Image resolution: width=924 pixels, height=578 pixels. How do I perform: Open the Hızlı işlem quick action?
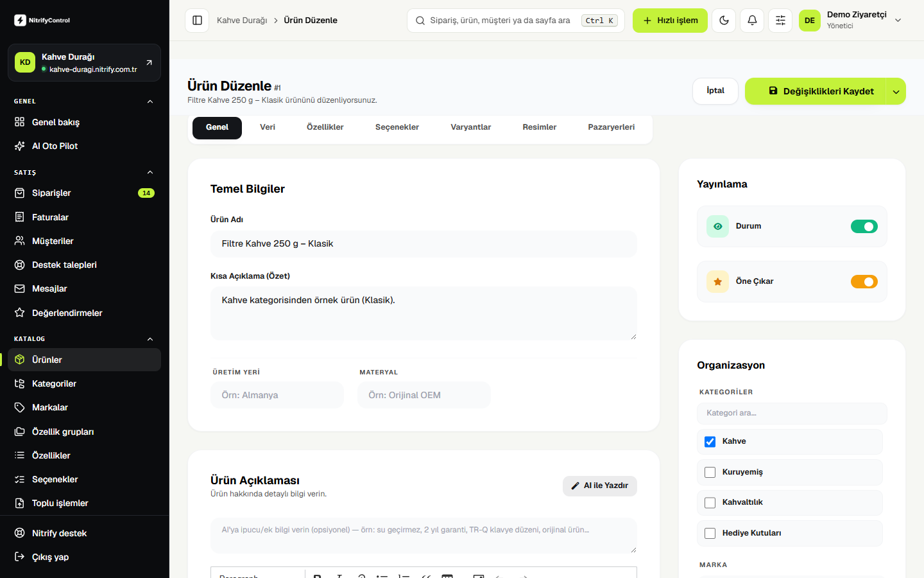pos(670,21)
